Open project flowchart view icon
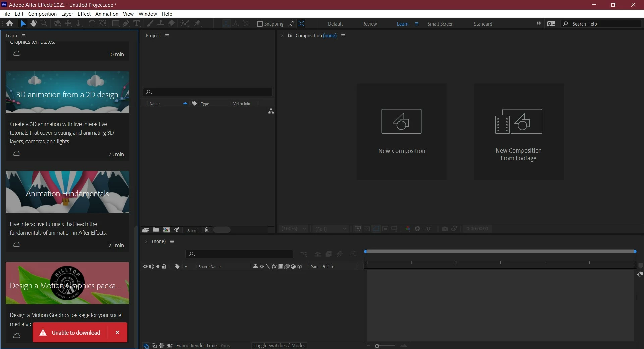This screenshot has width=644, height=349. [x=271, y=111]
